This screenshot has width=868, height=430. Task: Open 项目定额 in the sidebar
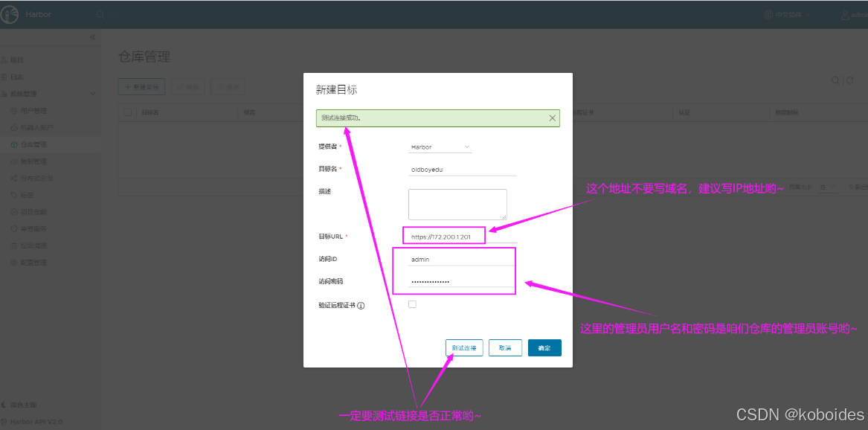click(33, 212)
